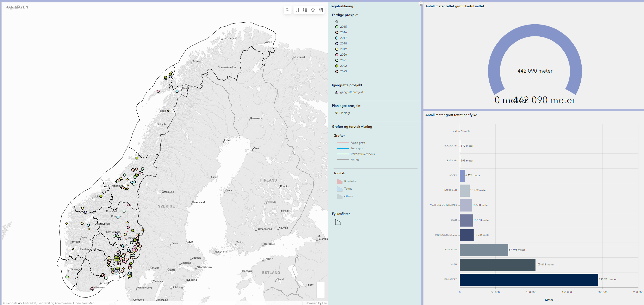The width and height of the screenshot is (644, 305).
Task: Click the Fylkesflater polygon symbol
Action: point(338,222)
